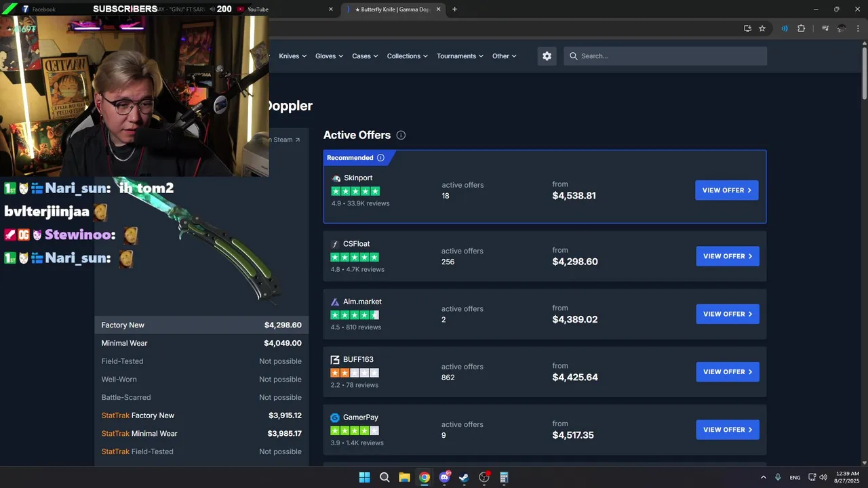Click CSFloat 4.7K reviews rating
This screenshot has width=868, height=488.
pos(357,269)
